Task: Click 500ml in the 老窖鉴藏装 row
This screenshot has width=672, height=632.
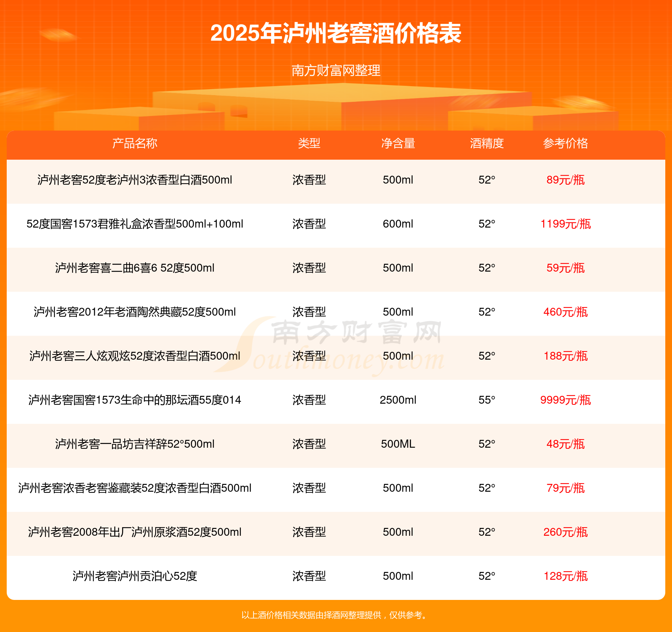Action: click(x=398, y=488)
